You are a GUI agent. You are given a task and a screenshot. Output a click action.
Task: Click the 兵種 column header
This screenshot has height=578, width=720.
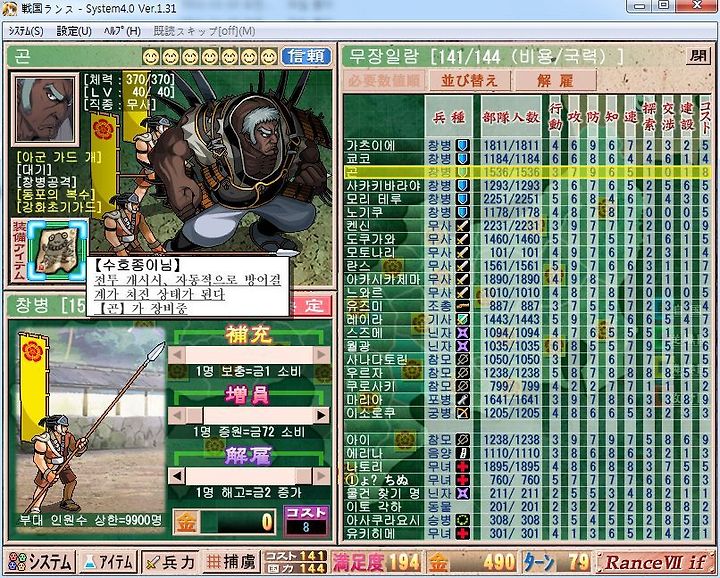(x=449, y=117)
